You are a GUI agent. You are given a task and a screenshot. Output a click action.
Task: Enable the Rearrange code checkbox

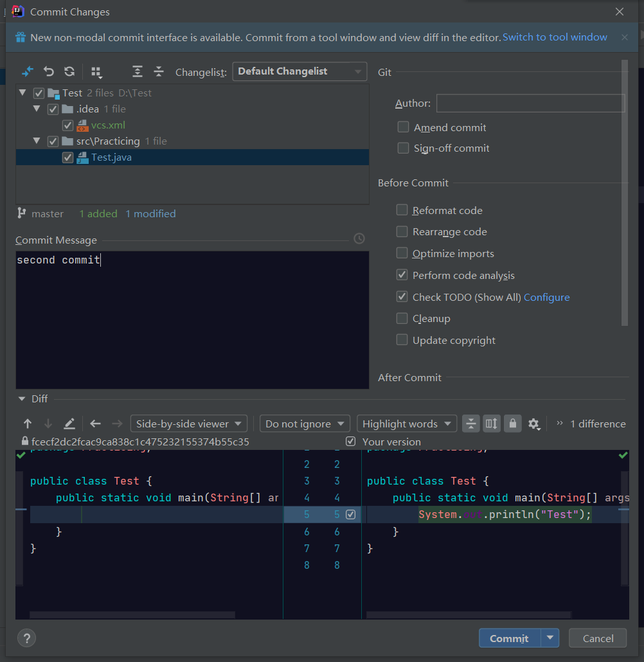402,231
